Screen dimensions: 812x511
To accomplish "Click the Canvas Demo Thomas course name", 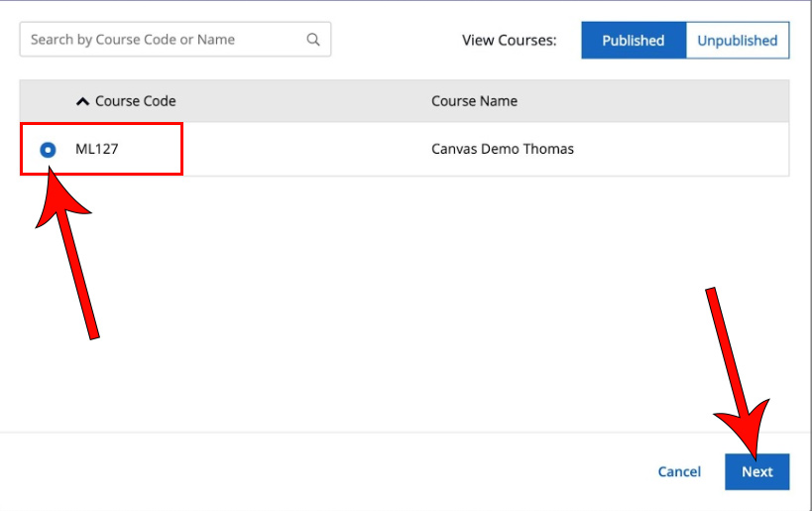I will (x=502, y=150).
